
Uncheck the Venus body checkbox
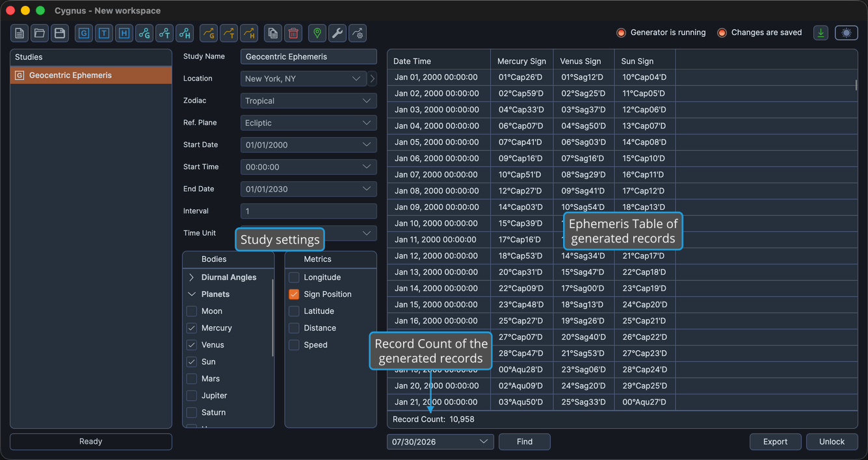tap(192, 345)
